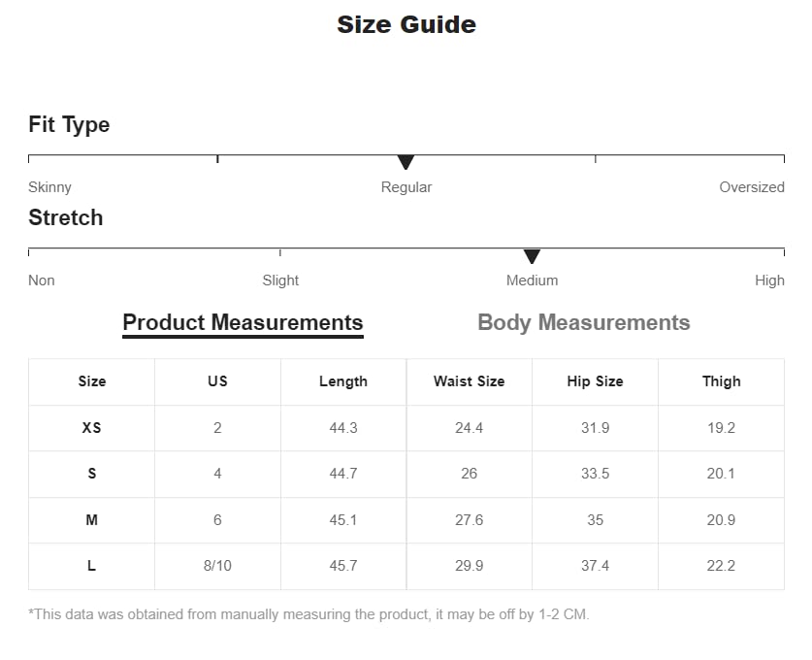Select the M size row
This screenshot has width=812, height=660.
(x=92, y=520)
